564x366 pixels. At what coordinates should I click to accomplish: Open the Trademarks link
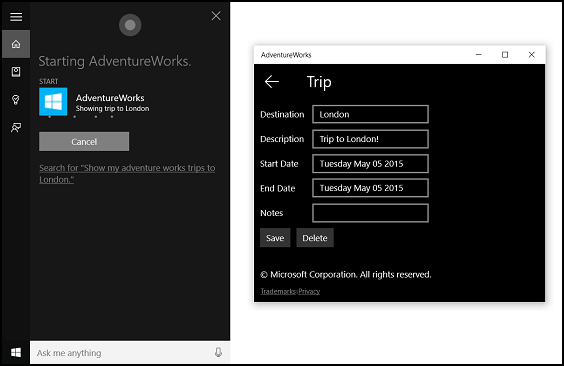pyautogui.click(x=278, y=291)
